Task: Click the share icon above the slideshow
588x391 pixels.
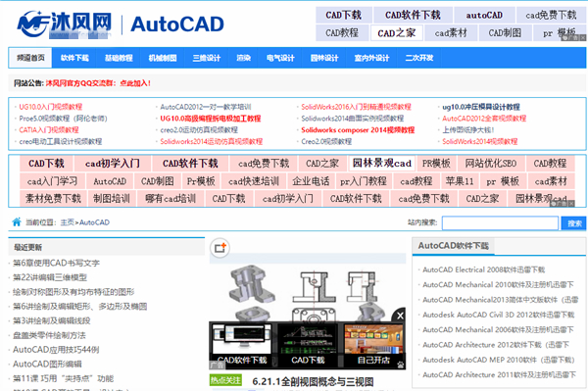Action: [220, 248]
